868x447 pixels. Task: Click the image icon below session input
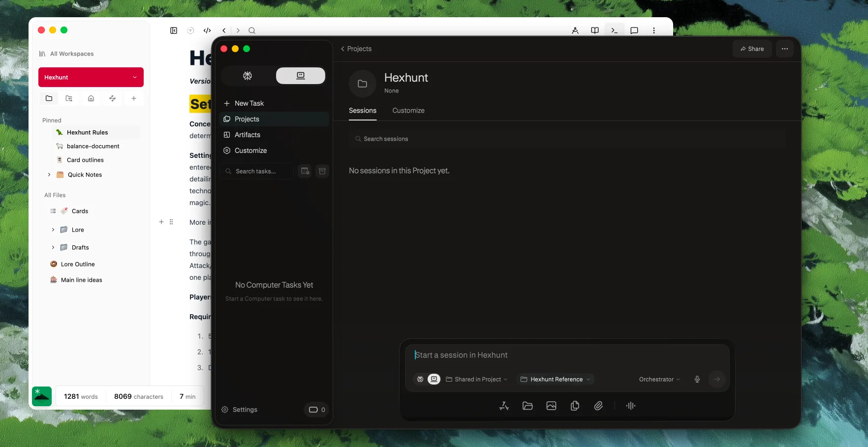click(551, 406)
